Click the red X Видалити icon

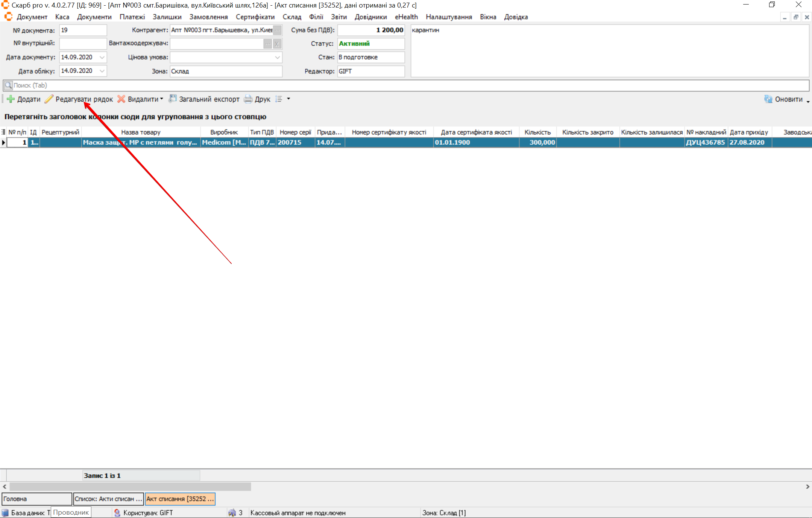tap(121, 99)
